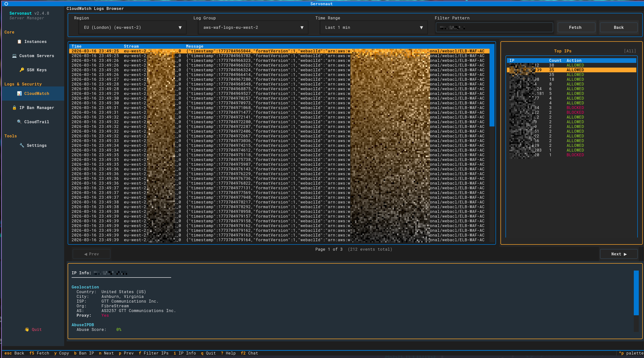Open SSH Keys section

tap(33, 70)
